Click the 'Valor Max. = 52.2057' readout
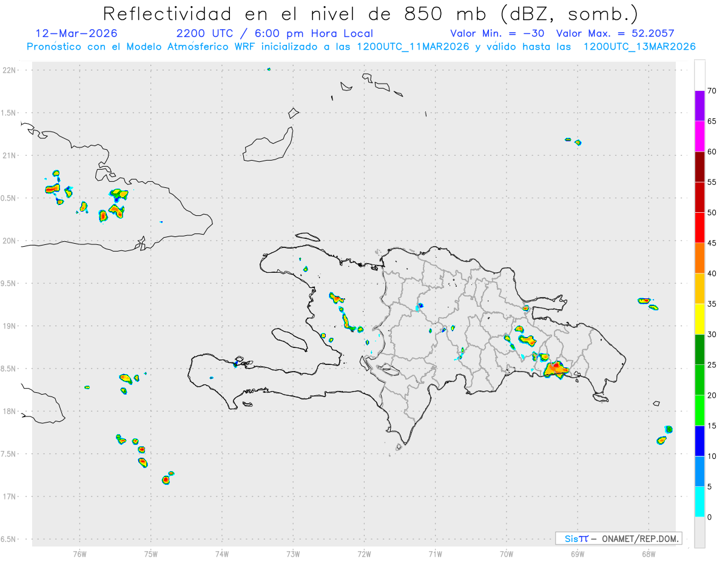Screen dimensions: 728x562 pos(615,33)
